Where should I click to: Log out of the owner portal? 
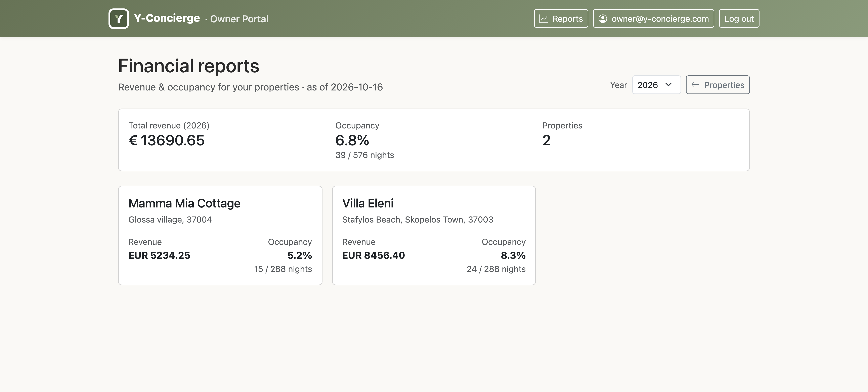click(x=739, y=18)
